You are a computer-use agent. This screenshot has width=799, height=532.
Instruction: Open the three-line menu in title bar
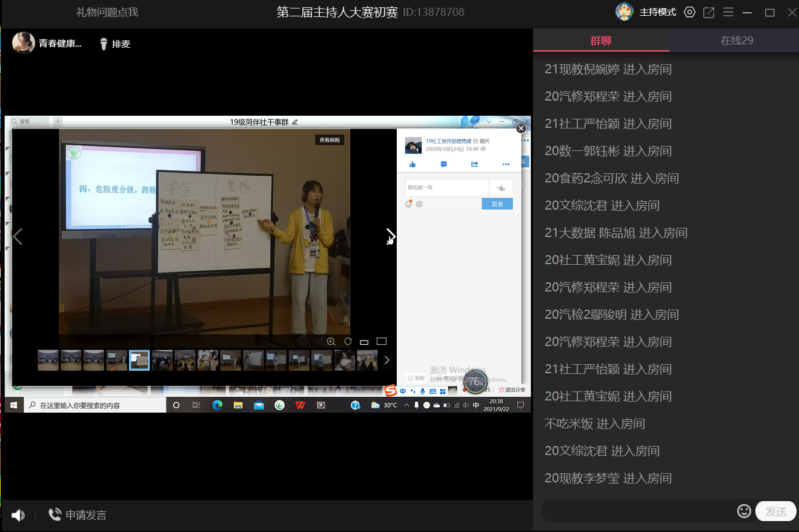tap(728, 12)
